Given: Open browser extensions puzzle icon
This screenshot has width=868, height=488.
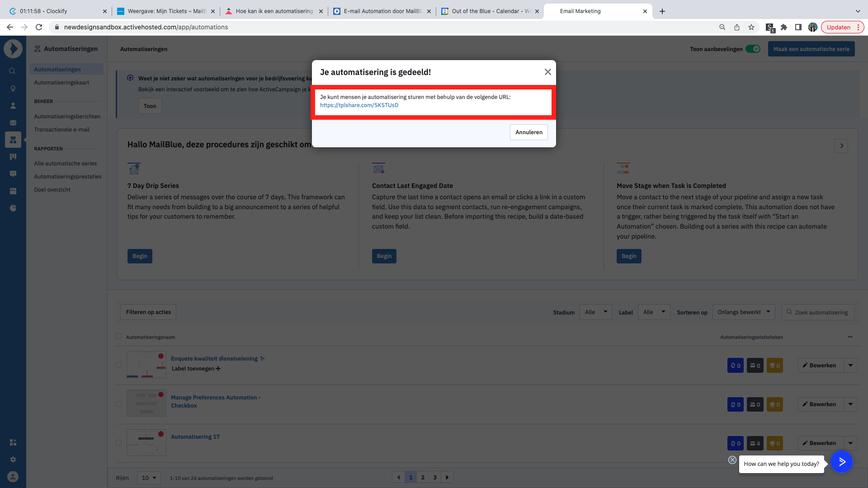Looking at the screenshot, I should click(x=784, y=27).
